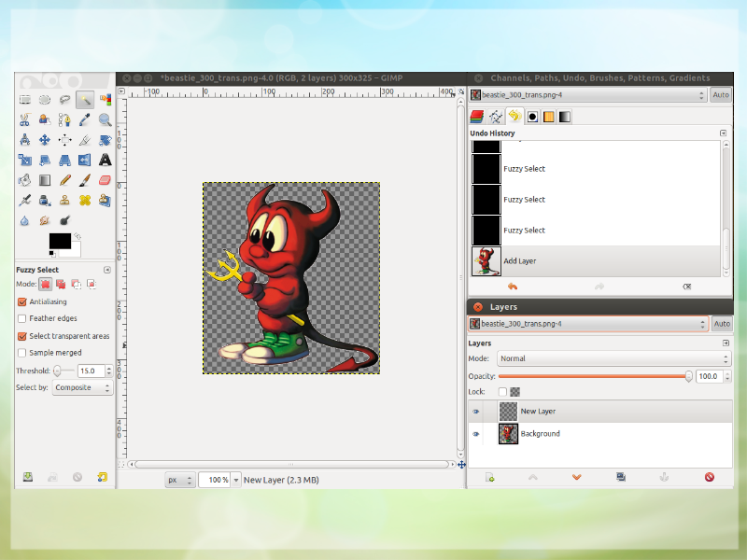Set selection mode to Add
The image size is (747, 560).
click(x=61, y=285)
